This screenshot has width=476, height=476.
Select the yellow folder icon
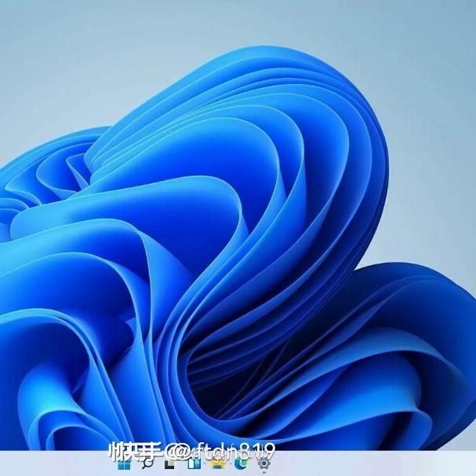point(217,464)
